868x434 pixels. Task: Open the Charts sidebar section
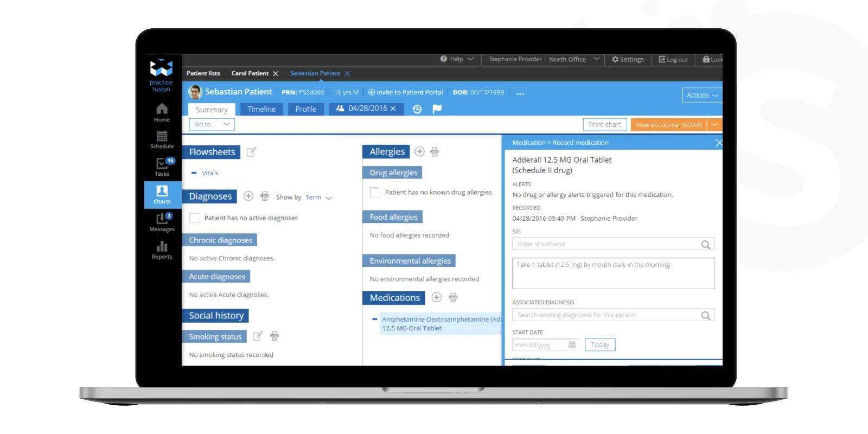tap(162, 195)
